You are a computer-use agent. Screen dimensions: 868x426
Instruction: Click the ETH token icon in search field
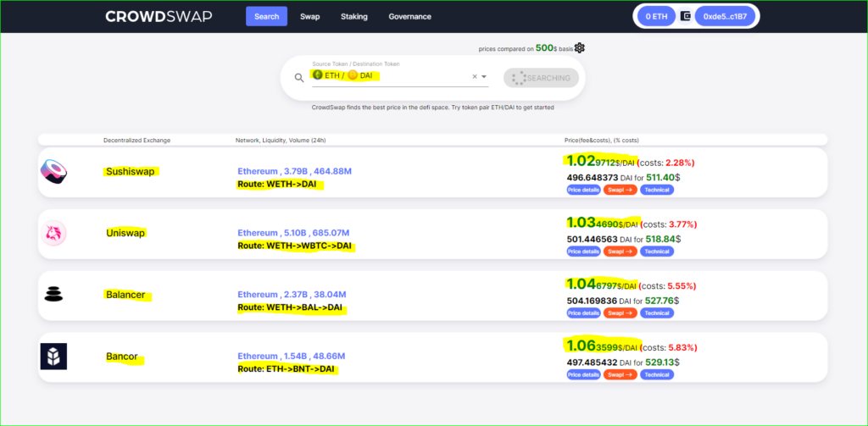point(317,75)
